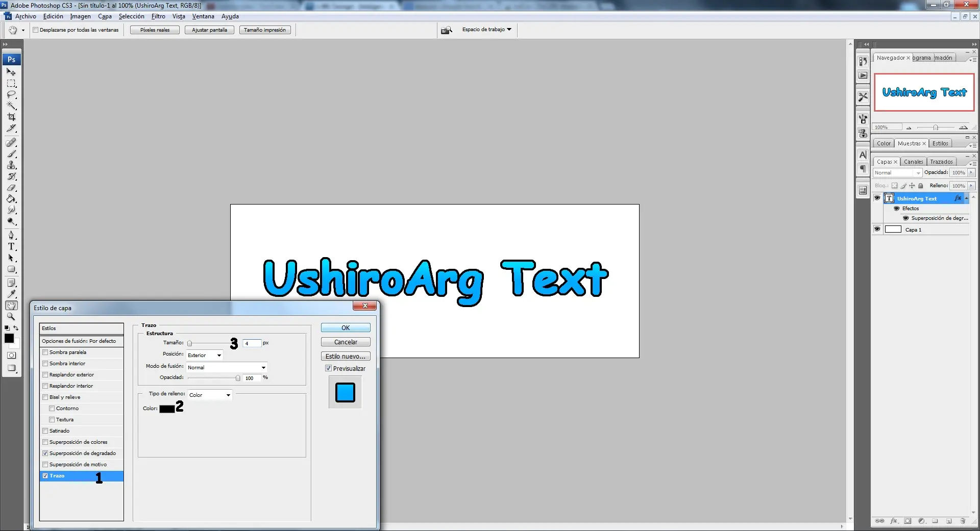980x531 pixels.
Task: Open the Filtro menu
Action: [158, 16]
